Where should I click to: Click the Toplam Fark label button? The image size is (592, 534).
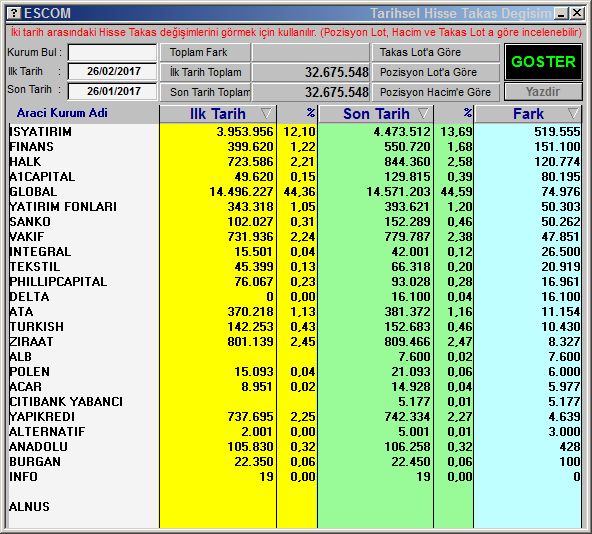click(x=205, y=52)
